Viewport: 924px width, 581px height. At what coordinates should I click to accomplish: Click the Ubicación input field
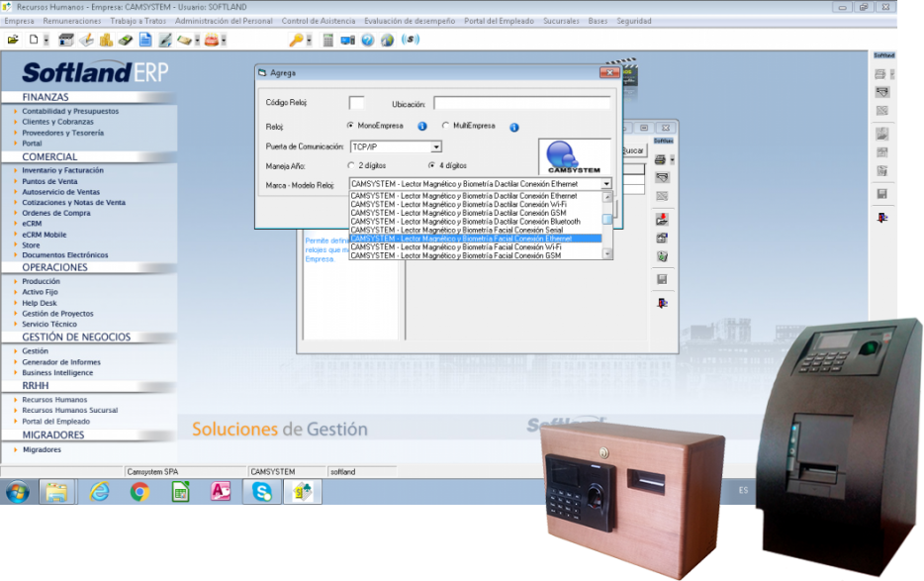(522, 103)
